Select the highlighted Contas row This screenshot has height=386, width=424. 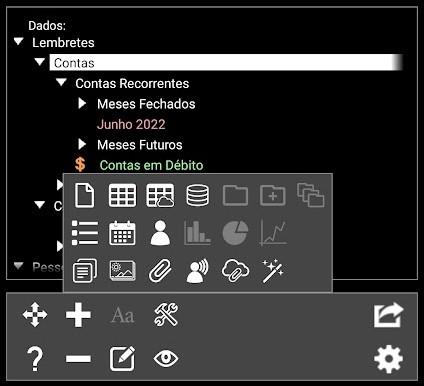click(226, 62)
